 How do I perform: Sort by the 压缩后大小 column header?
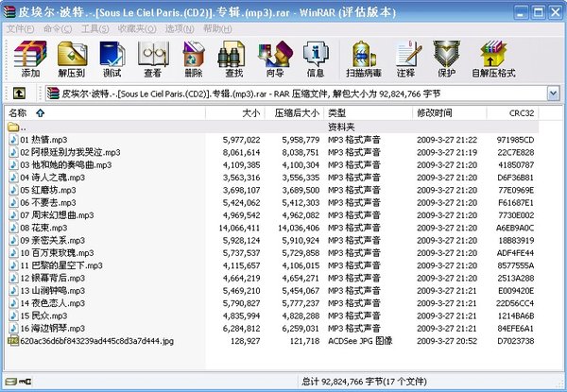294,113
